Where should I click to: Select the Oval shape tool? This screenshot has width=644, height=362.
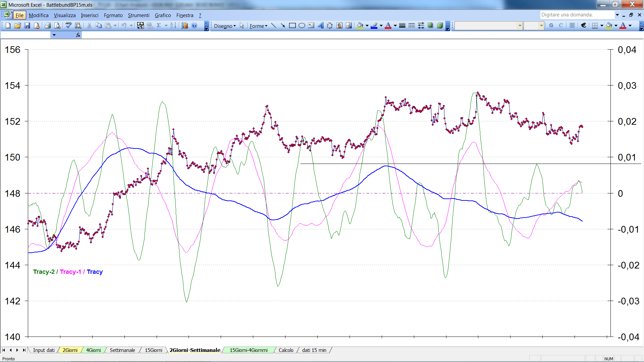click(302, 25)
